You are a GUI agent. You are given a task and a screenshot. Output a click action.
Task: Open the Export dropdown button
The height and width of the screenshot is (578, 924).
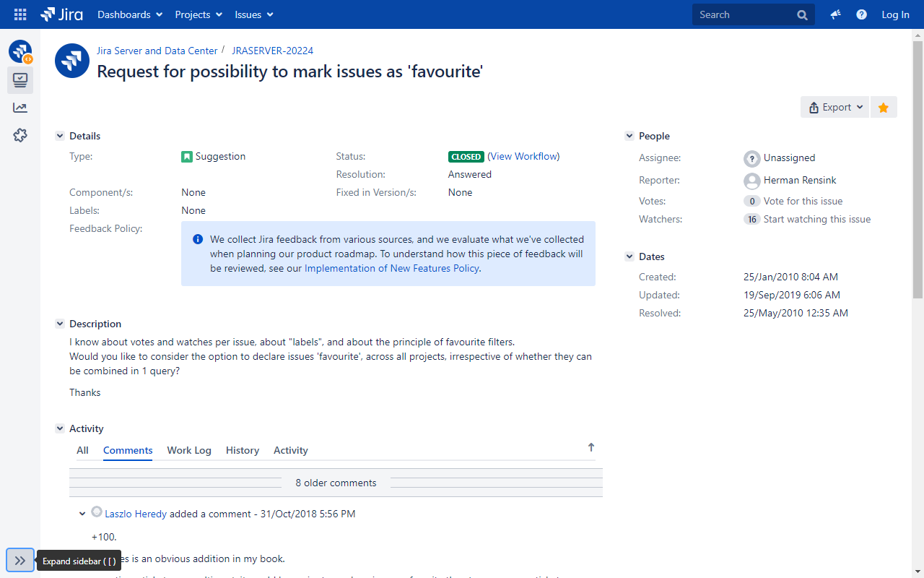[834, 107]
